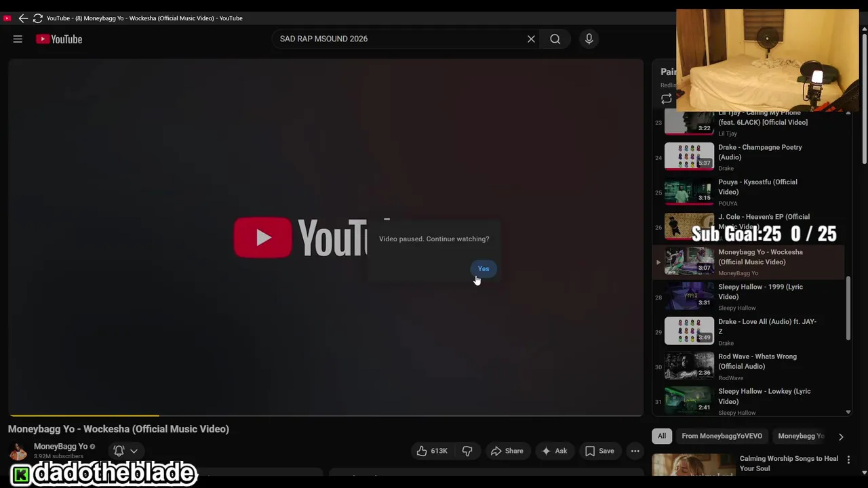Open the J. Cole Heaven's EP thumbnail
868x488 pixels.
[689, 226]
